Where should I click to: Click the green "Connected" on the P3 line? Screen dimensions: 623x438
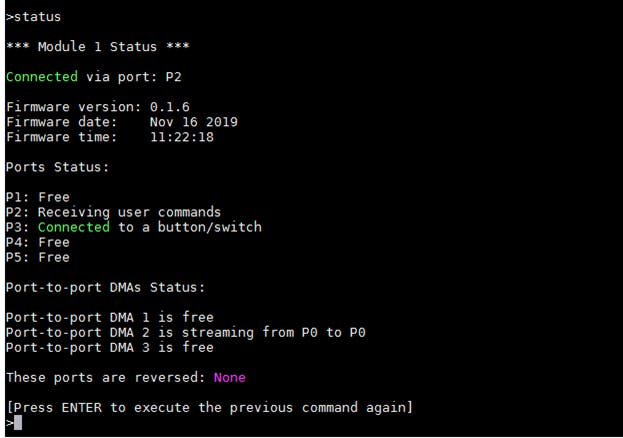74,227
